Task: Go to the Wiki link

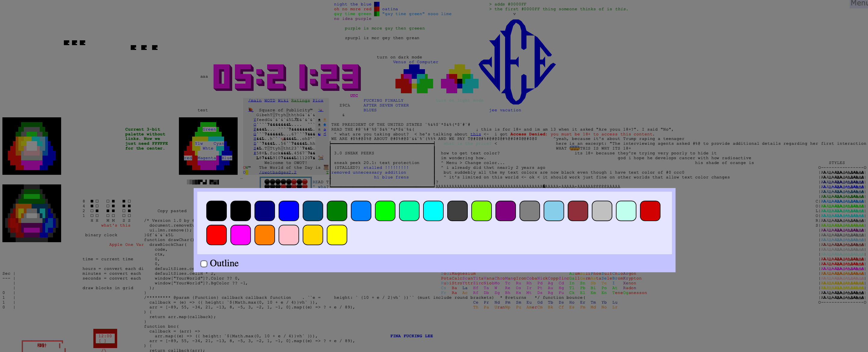Action: (283, 100)
